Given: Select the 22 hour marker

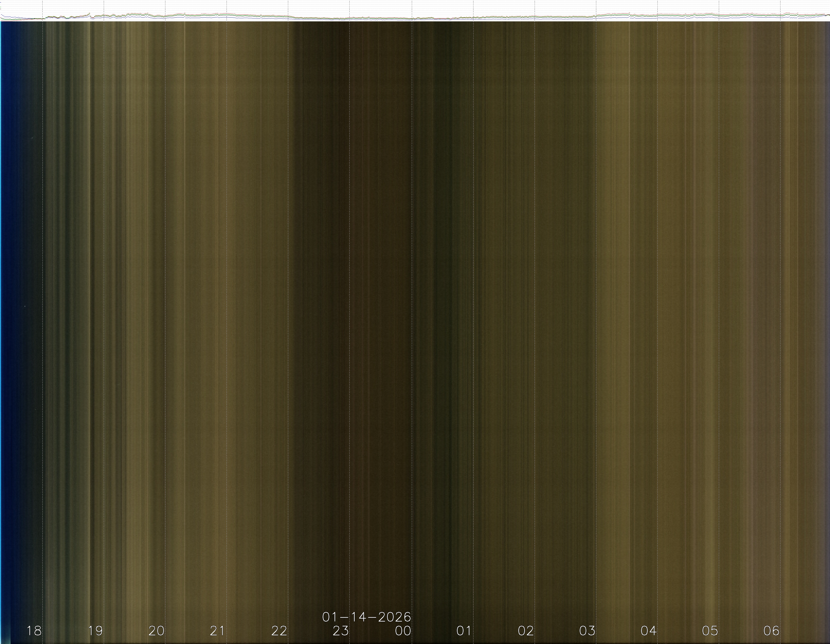Looking at the screenshot, I should (279, 631).
